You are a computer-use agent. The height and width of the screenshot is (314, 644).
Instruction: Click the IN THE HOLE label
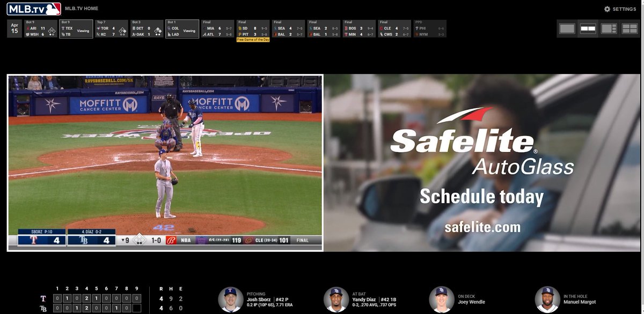pos(576,296)
